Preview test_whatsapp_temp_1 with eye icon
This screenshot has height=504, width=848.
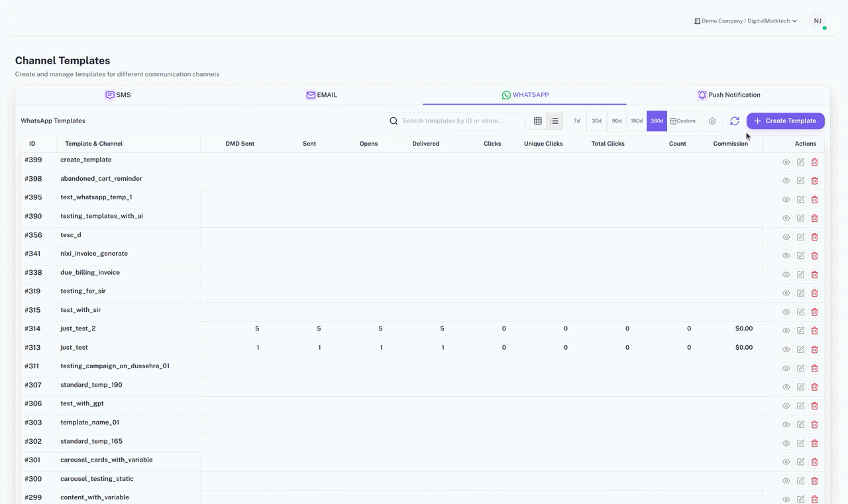786,199
